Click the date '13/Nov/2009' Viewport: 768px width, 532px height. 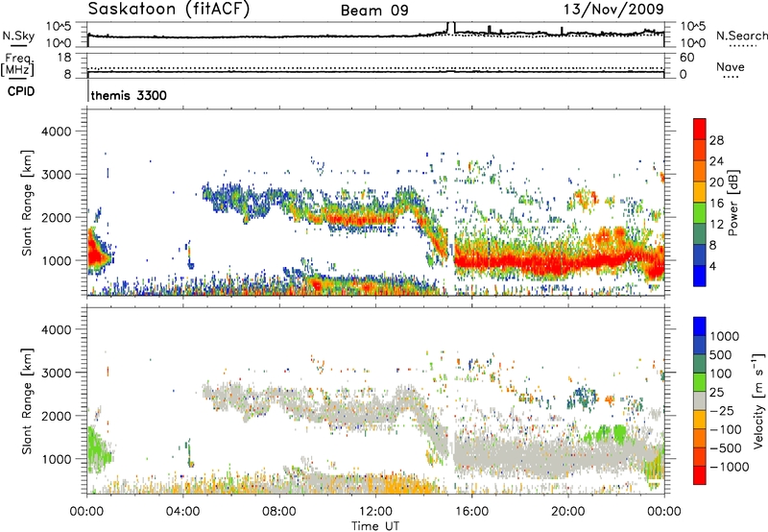coord(613,9)
